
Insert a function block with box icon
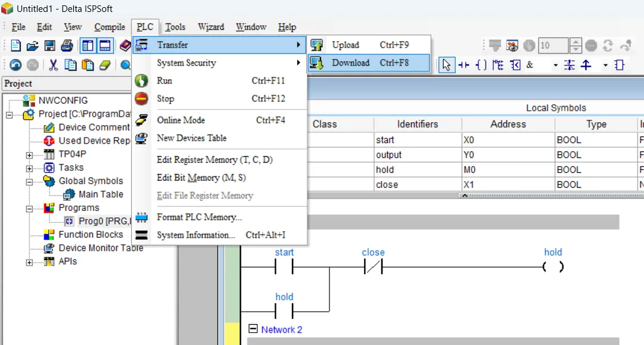click(x=620, y=65)
